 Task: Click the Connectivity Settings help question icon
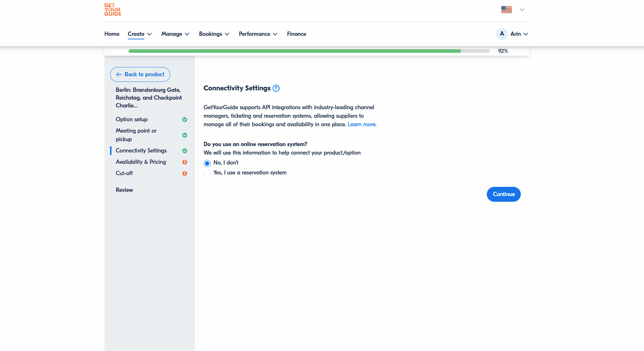pyautogui.click(x=276, y=88)
